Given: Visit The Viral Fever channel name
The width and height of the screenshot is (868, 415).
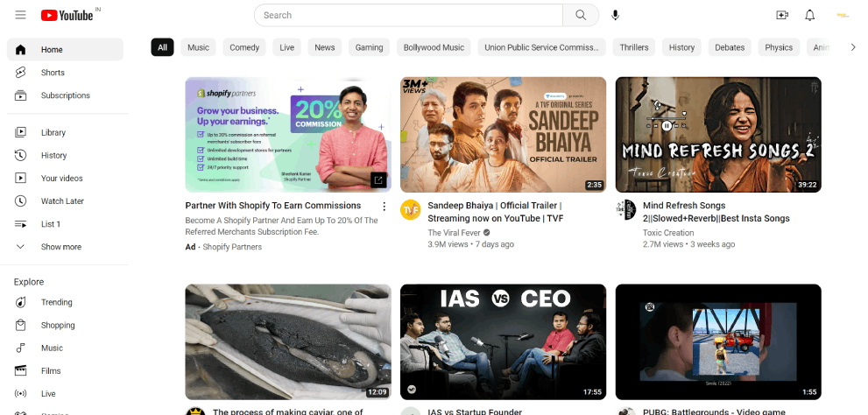Looking at the screenshot, I should pyautogui.click(x=454, y=233).
